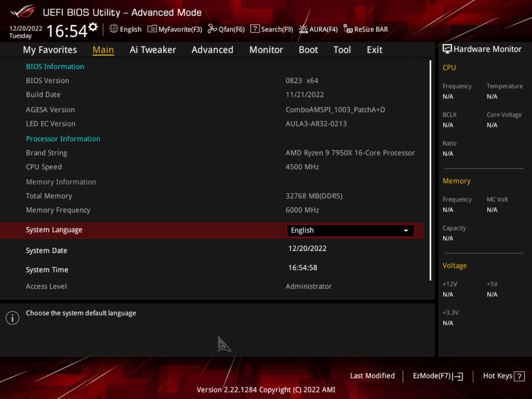Click the ReSize BAR icon
532x399 pixels.
[x=348, y=29]
